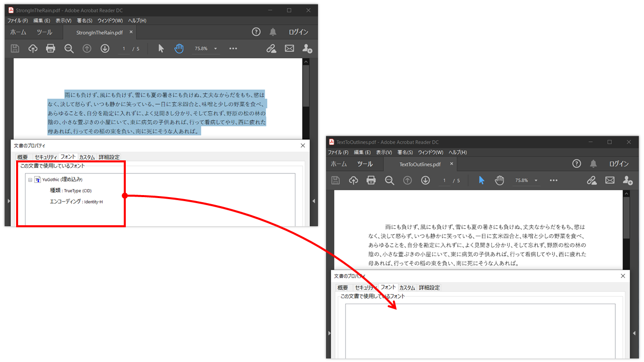Send StrongInTheRain.pdf by email envelope icon
The height and width of the screenshot is (362, 644).
pyautogui.click(x=289, y=48)
